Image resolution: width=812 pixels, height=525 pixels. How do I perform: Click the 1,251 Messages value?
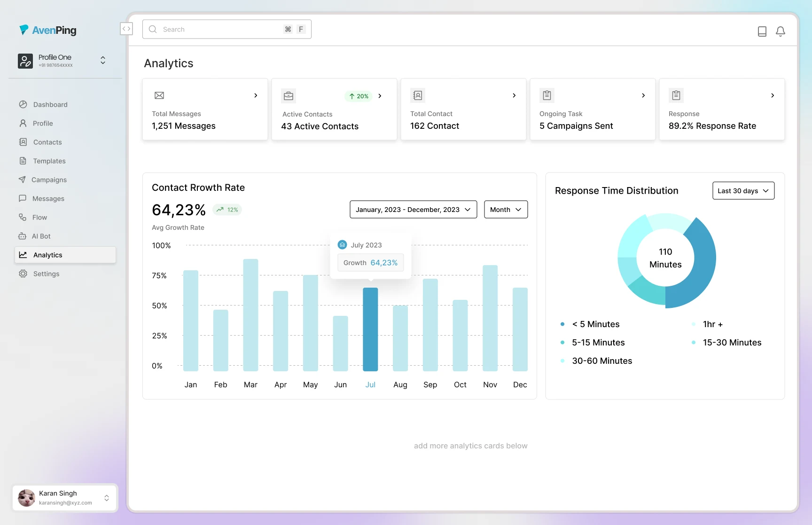[x=184, y=126]
